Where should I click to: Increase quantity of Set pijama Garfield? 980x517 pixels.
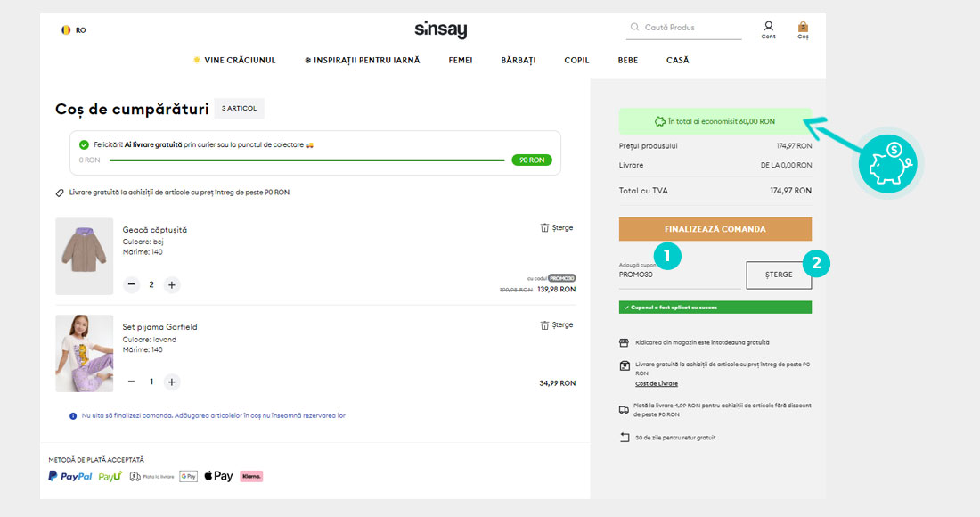coord(172,382)
